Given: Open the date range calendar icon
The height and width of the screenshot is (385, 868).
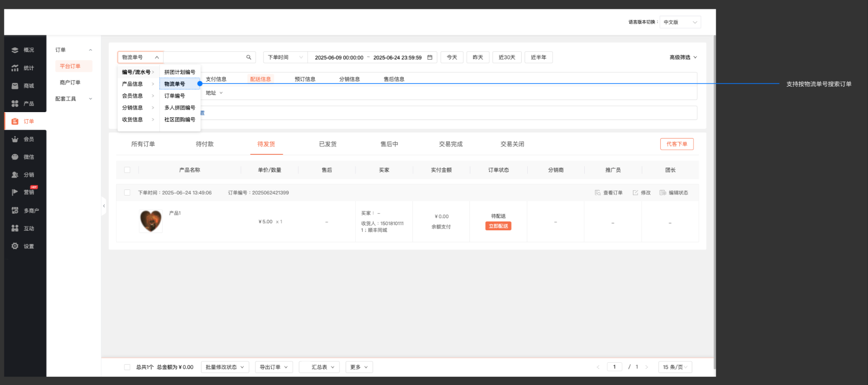Looking at the screenshot, I should [430, 57].
